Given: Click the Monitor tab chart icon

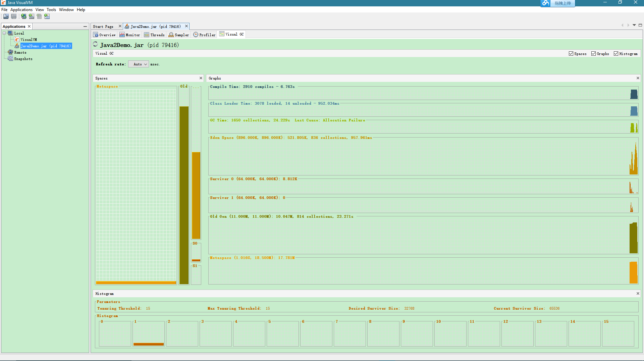Looking at the screenshot, I should click(122, 35).
